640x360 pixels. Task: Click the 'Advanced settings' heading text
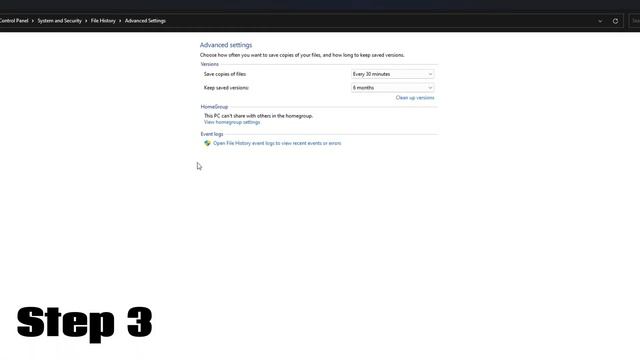click(x=226, y=45)
